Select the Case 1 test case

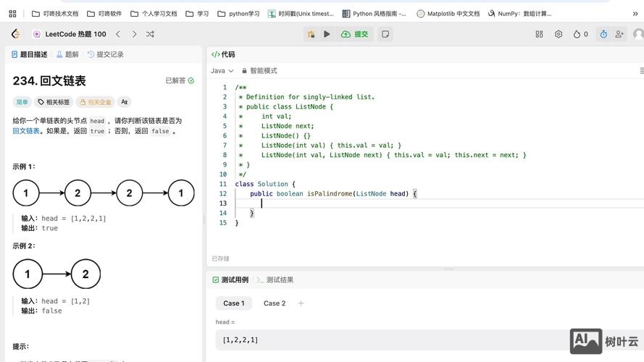(234, 303)
